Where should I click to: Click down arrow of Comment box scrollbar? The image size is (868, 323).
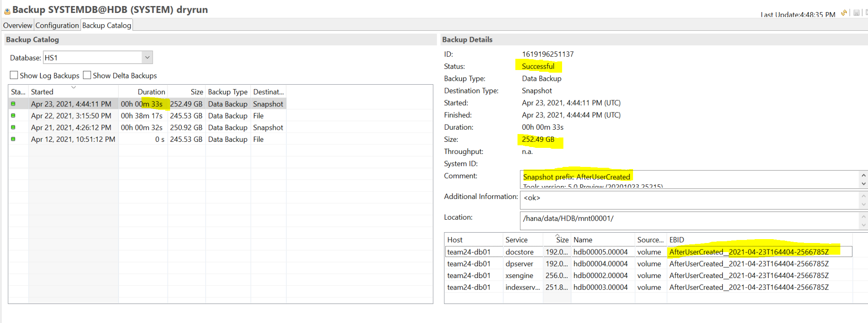863,184
